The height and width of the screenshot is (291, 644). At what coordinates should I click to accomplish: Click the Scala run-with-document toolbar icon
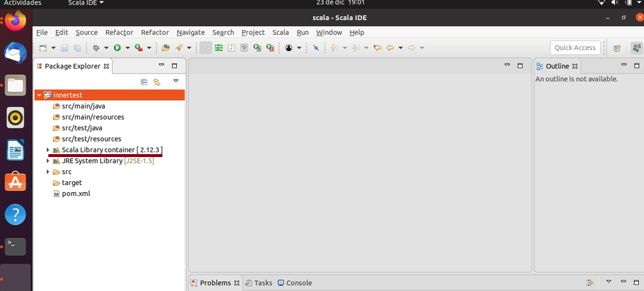257,48
